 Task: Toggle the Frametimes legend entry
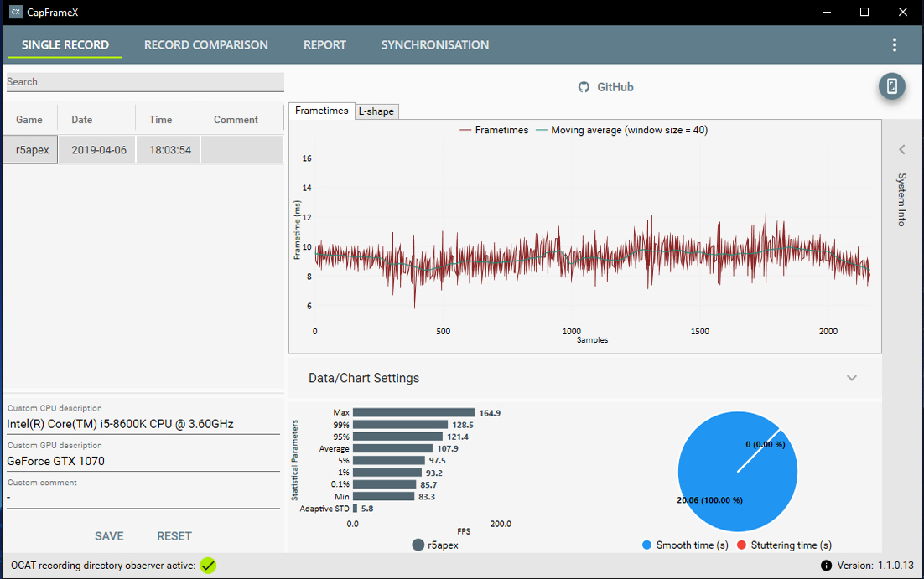pyautogui.click(x=494, y=130)
